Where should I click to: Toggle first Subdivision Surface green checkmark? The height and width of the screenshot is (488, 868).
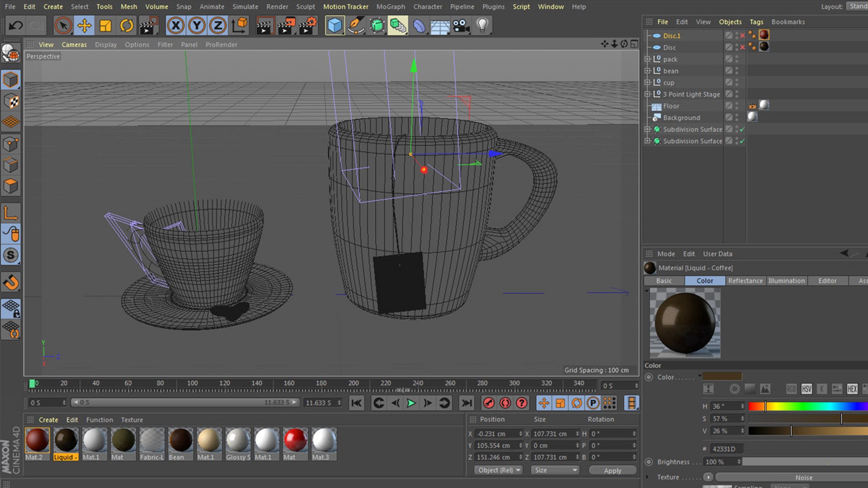click(x=742, y=129)
